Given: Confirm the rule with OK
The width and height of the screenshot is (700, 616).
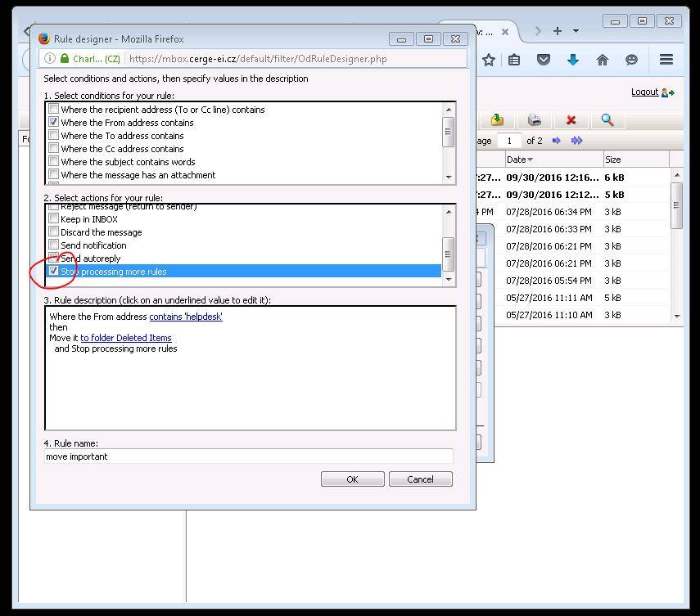Looking at the screenshot, I should (352, 479).
